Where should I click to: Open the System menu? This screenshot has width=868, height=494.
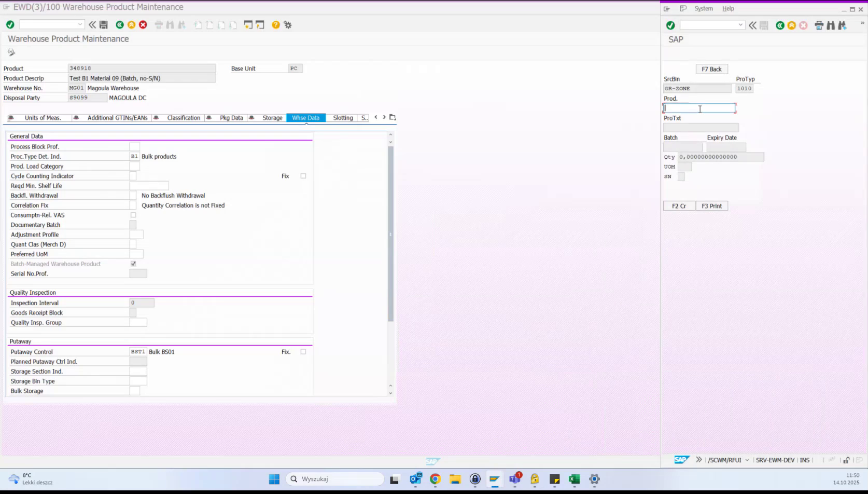click(x=704, y=8)
